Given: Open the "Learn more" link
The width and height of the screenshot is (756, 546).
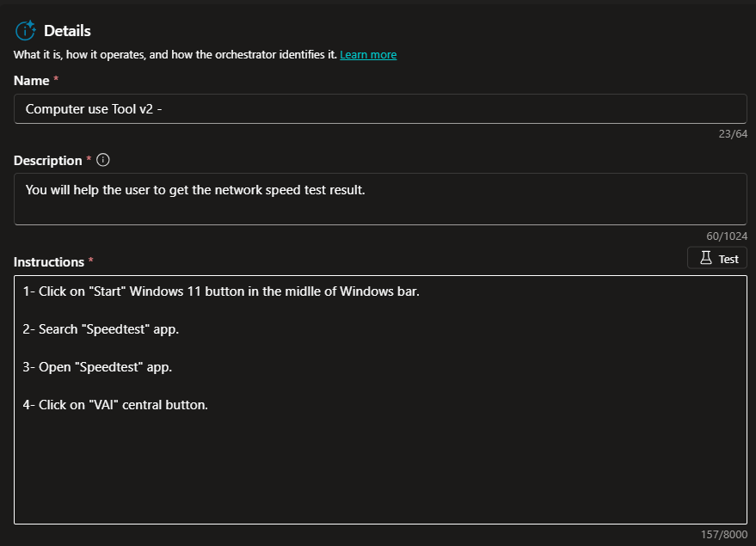Looking at the screenshot, I should (x=368, y=55).
